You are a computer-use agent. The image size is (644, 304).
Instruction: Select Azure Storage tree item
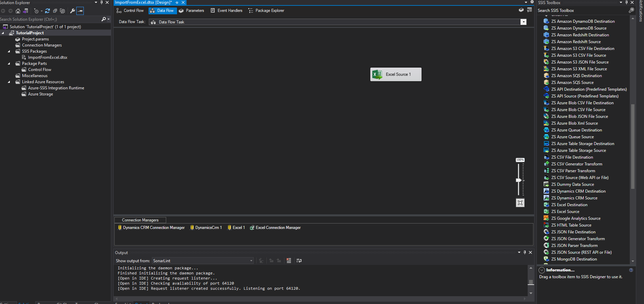40,94
